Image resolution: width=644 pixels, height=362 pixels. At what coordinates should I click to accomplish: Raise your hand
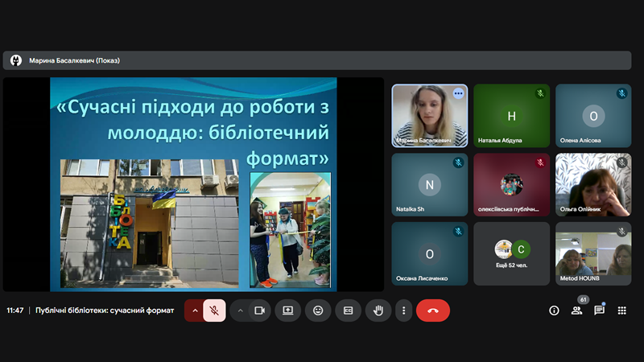[x=378, y=311]
